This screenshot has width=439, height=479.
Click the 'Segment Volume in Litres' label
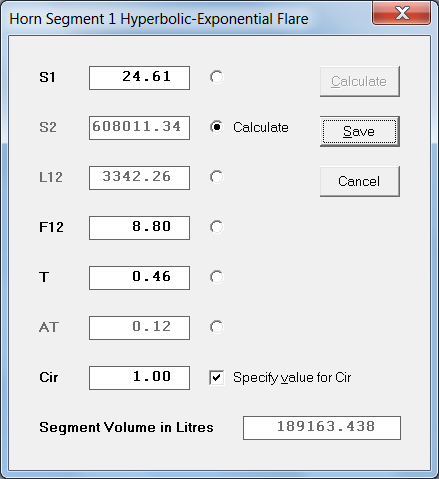[x=126, y=427]
